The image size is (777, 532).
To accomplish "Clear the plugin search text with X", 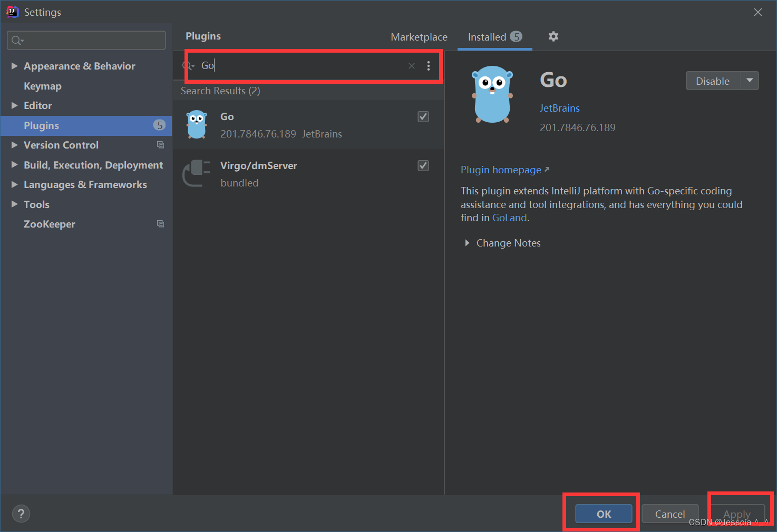I will (x=412, y=66).
